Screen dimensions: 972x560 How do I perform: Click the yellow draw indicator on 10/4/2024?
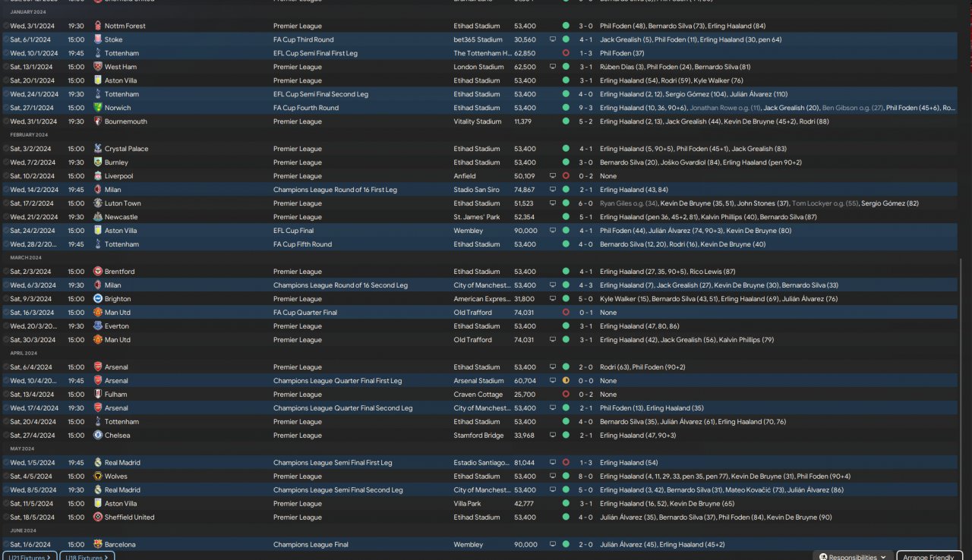coord(566,381)
